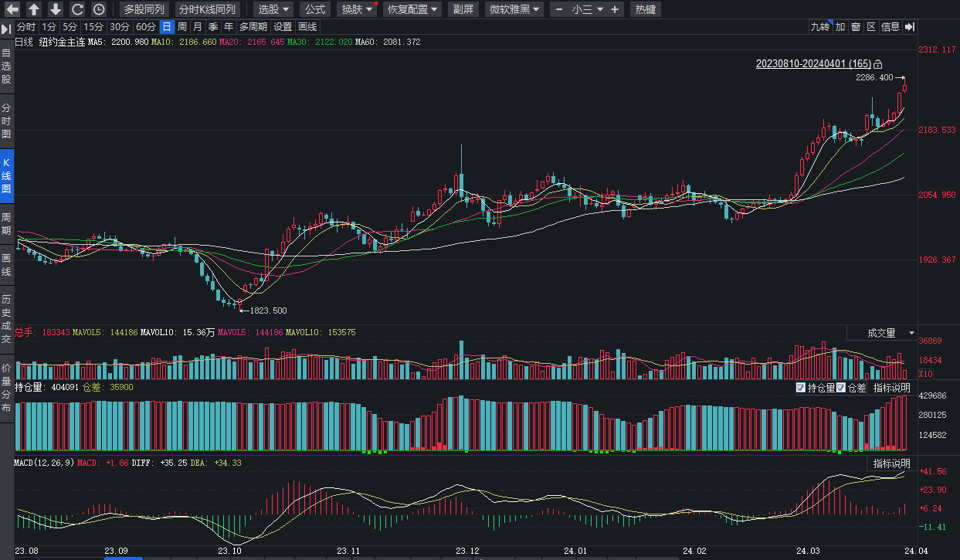The image size is (960, 560).
Task: Open the 选股 dropdown
Action: tap(273, 9)
